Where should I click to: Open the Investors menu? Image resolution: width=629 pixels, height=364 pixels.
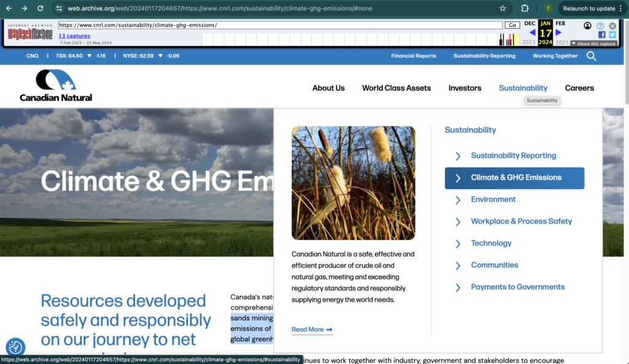click(x=465, y=88)
